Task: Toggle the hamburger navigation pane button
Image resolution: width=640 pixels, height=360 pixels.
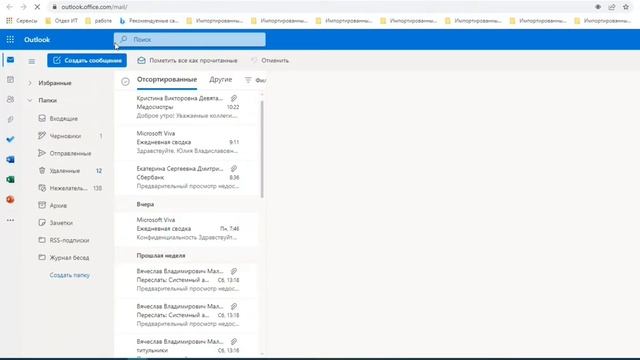Action: point(31,61)
